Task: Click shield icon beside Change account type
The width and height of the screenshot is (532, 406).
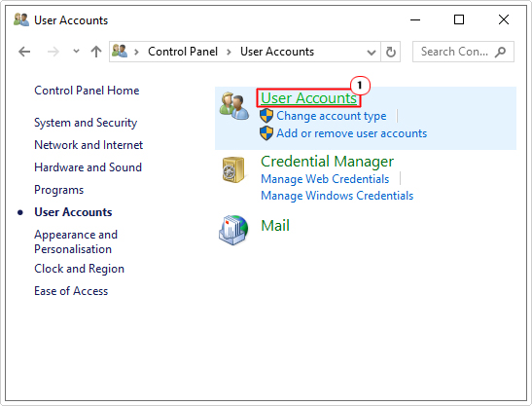Action: pos(266,116)
